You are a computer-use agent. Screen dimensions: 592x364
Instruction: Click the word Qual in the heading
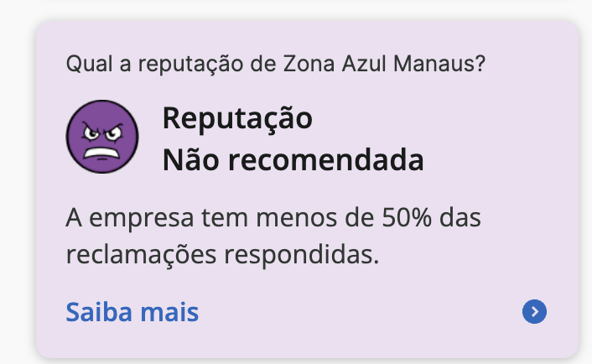85,65
